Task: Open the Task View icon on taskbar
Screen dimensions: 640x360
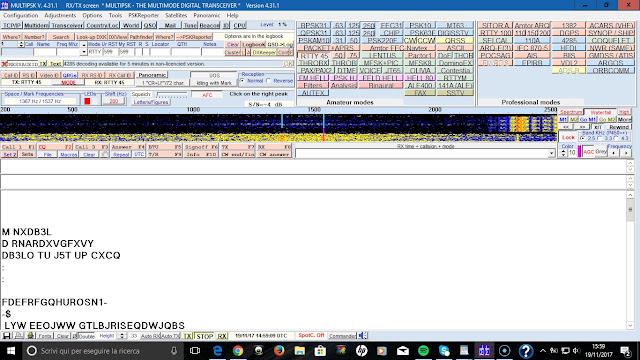Action: (196, 351)
